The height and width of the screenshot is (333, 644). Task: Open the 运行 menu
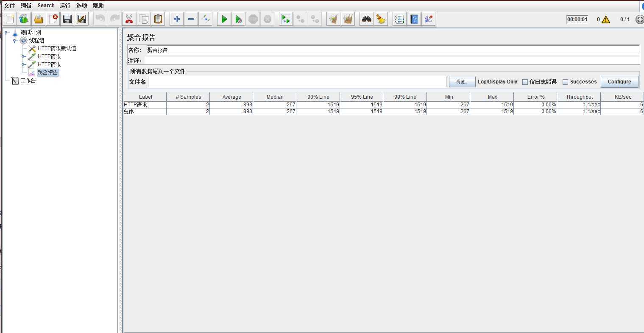(65, 6)
